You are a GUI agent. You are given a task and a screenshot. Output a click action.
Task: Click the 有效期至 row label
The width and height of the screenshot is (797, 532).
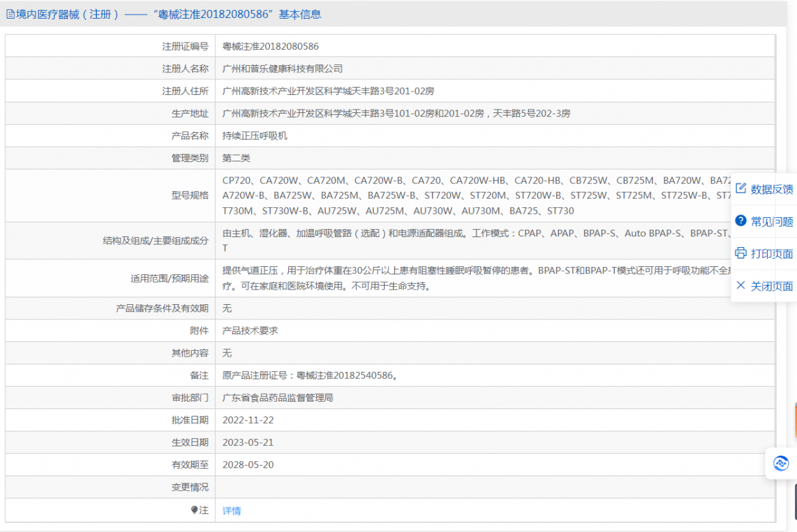(x=190, y=465)
